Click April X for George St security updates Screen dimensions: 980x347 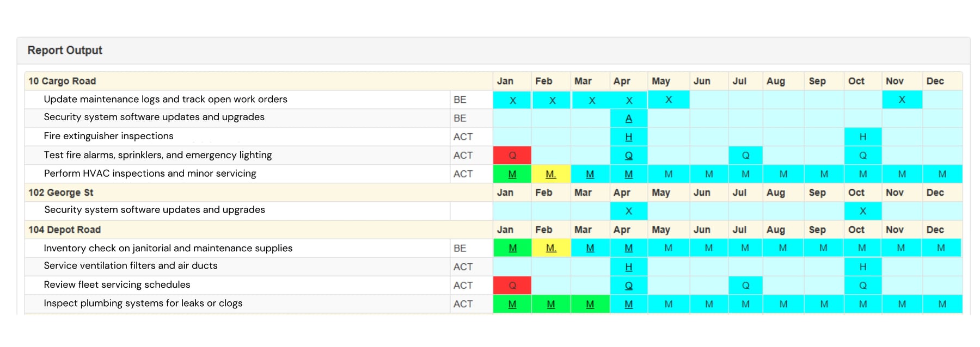[629, 211]
